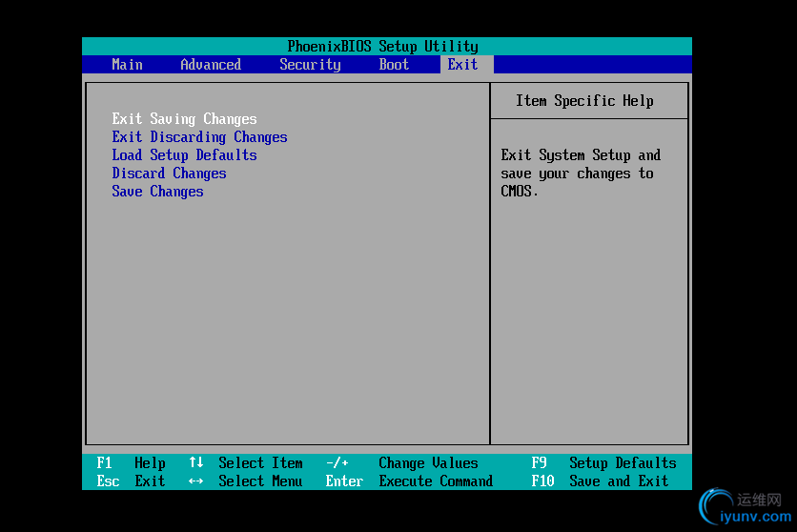Switch to the Main tab
Screen dimensions: 797x532
click(127, 65)
